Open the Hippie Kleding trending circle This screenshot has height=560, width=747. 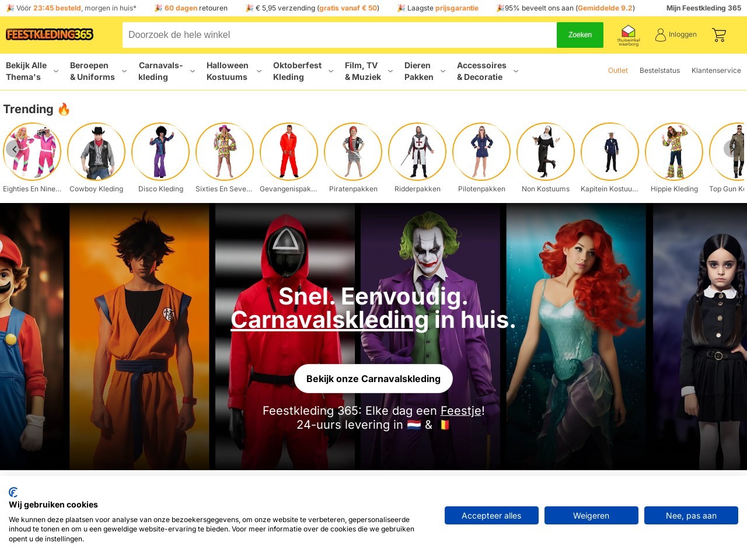674,152
